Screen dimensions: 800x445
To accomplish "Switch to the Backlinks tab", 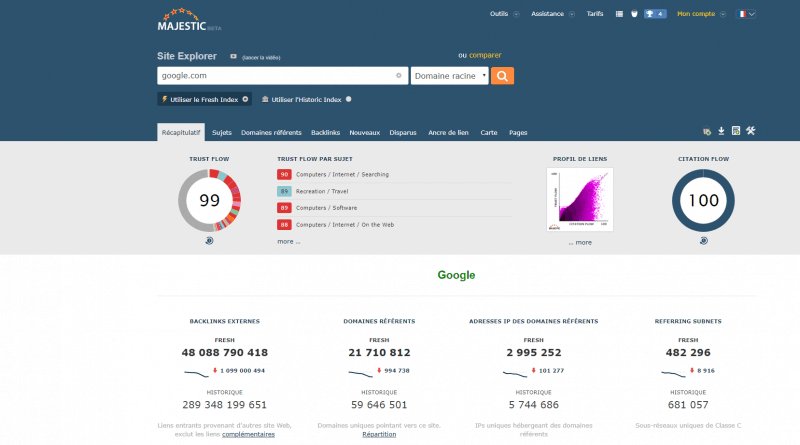I will pos(325,132).
